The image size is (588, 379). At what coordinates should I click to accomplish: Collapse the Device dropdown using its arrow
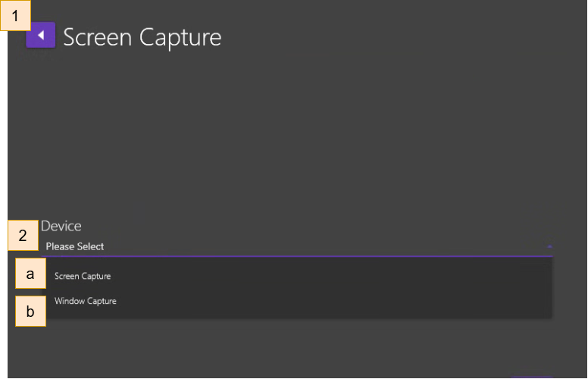549,246
